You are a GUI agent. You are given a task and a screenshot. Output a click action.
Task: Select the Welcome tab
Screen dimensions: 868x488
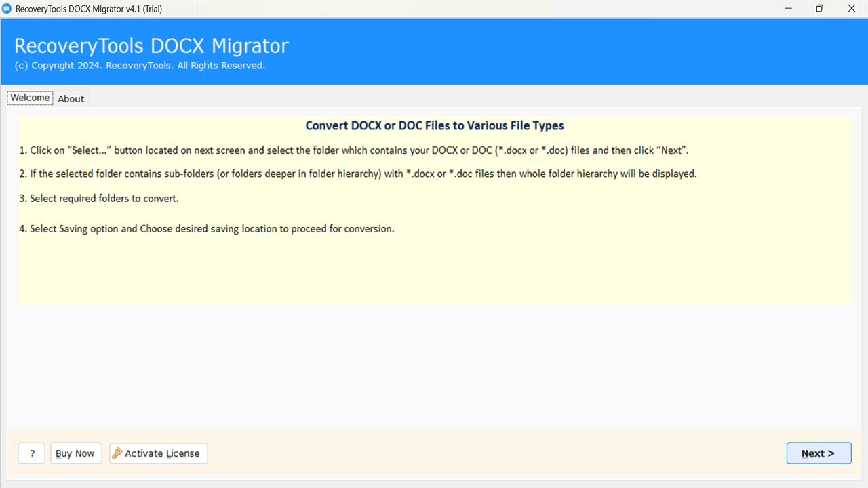click(x=30, y=98)
